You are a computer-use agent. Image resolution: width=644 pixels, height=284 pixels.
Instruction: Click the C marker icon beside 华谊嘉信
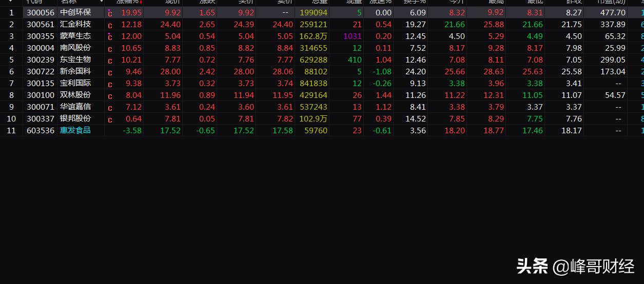click(110, 108)
